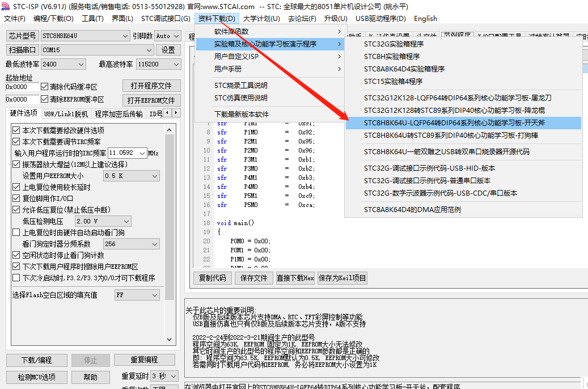
Task: Click tab strip right scroll arrow
Action: click(176, 112)
